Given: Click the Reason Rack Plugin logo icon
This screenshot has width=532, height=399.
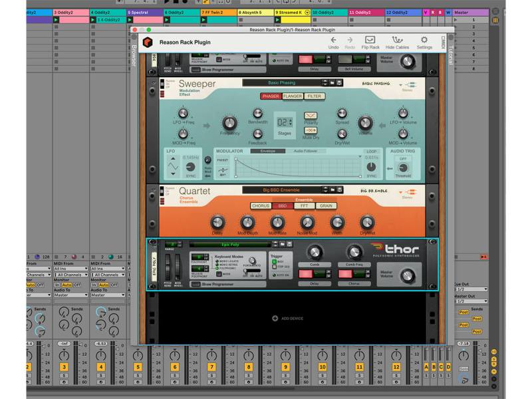Looking at the screenshot, I should tap(148, 43).
